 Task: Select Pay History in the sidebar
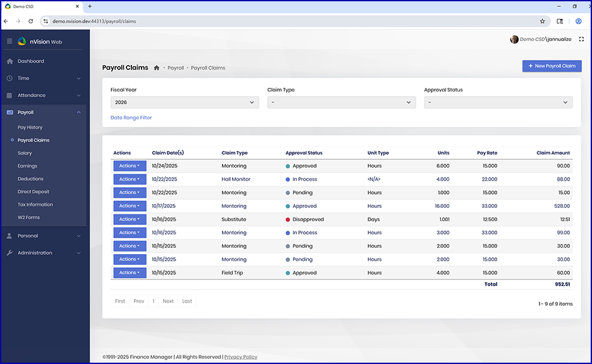(30, 128)
